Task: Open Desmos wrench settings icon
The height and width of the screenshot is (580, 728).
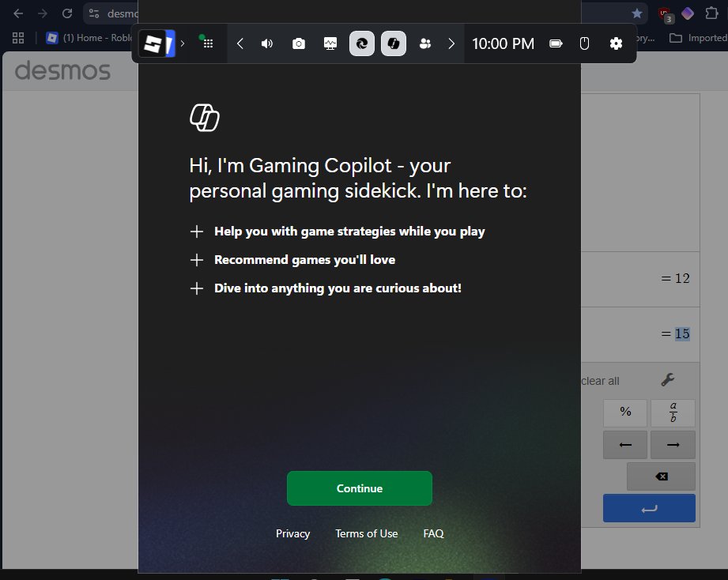Action: 668,380
